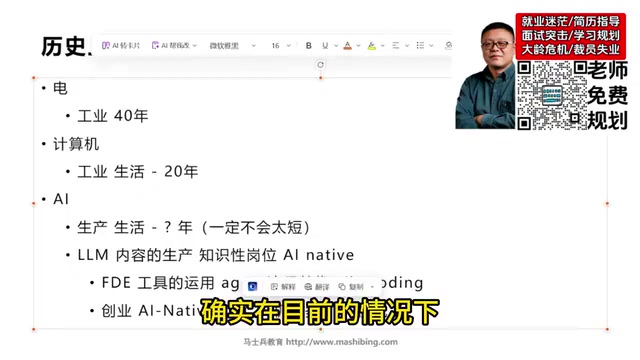Click the yellow subtitle 确实在目前的情况下
Viewport: 640px width, 360px height.
320,312
